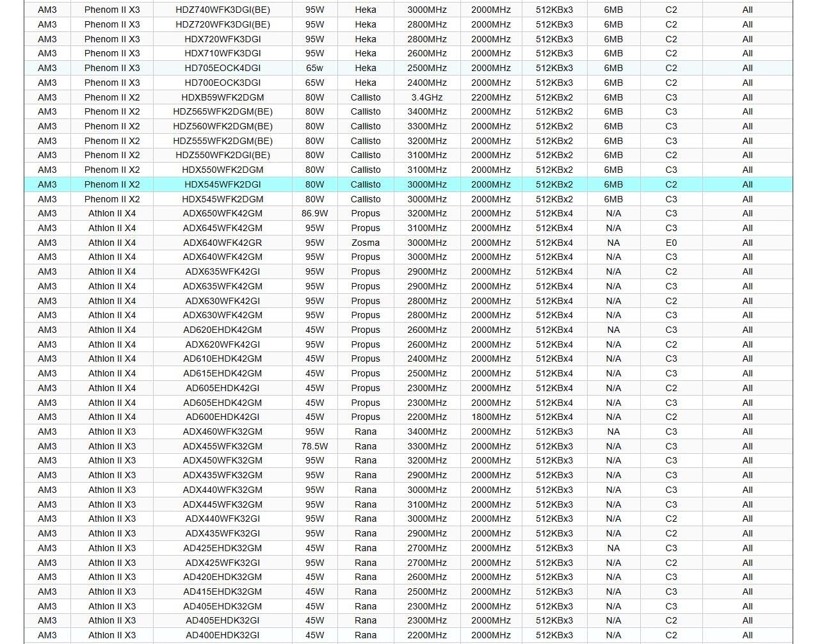Screen dimensions: 815x644
Task: Select the 86.9W wattage cell
Action: (314, 213)
